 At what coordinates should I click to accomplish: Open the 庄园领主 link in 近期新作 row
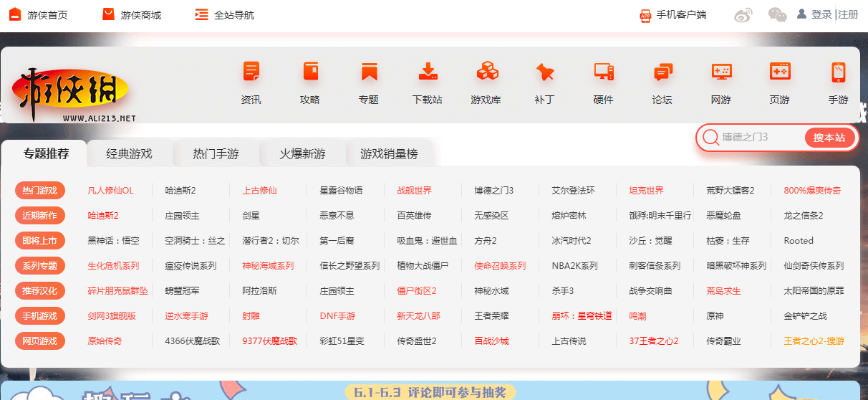[x=182, y=216]
